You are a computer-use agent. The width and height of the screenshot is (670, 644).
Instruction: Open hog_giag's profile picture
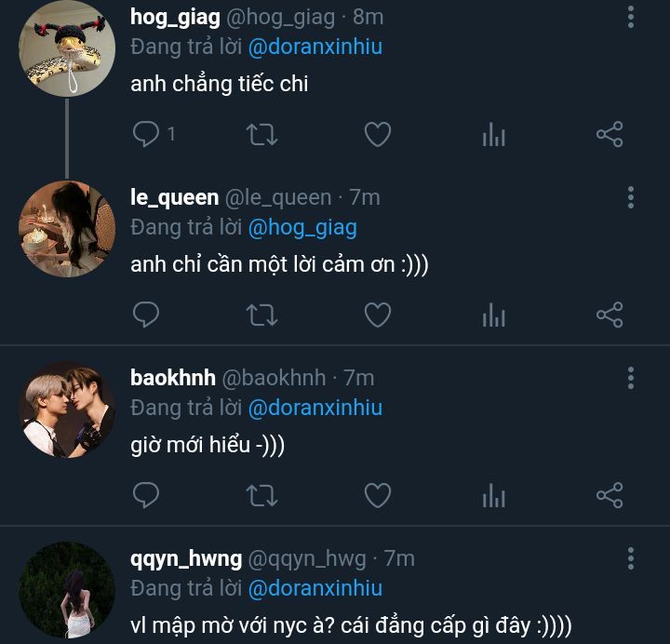tap(67, 48)
